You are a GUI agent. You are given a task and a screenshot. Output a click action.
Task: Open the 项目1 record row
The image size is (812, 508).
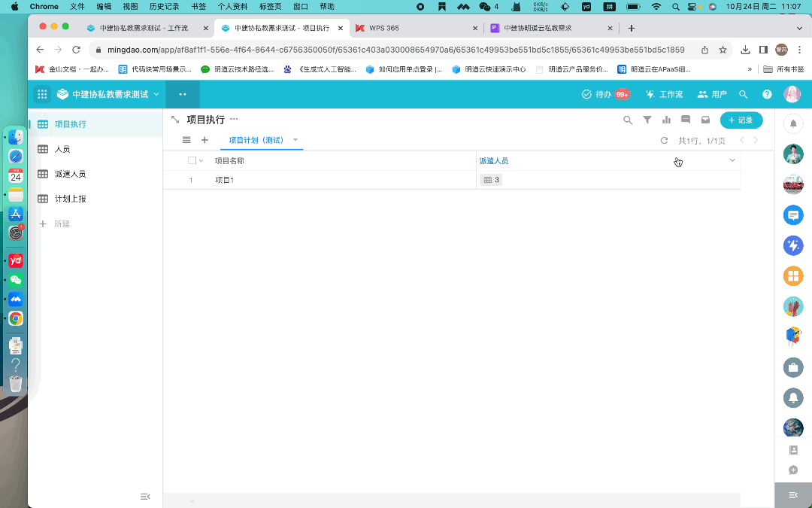[x=225, y=180]
